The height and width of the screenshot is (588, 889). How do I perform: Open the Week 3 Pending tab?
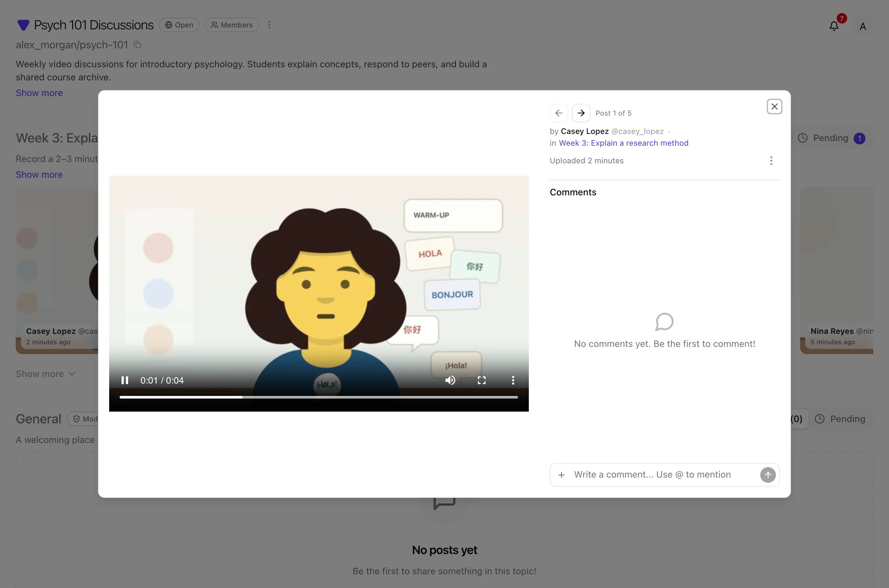[831, 138]
